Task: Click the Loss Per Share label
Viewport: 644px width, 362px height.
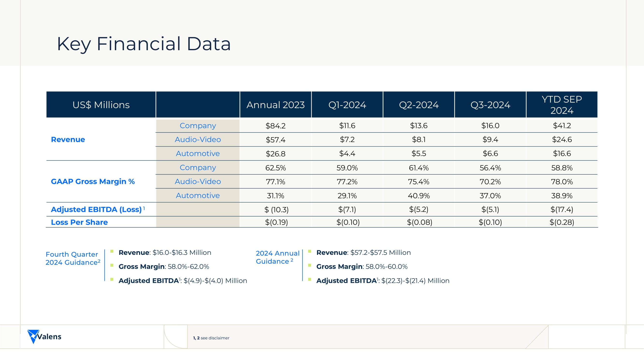Action: coord(79,222)
